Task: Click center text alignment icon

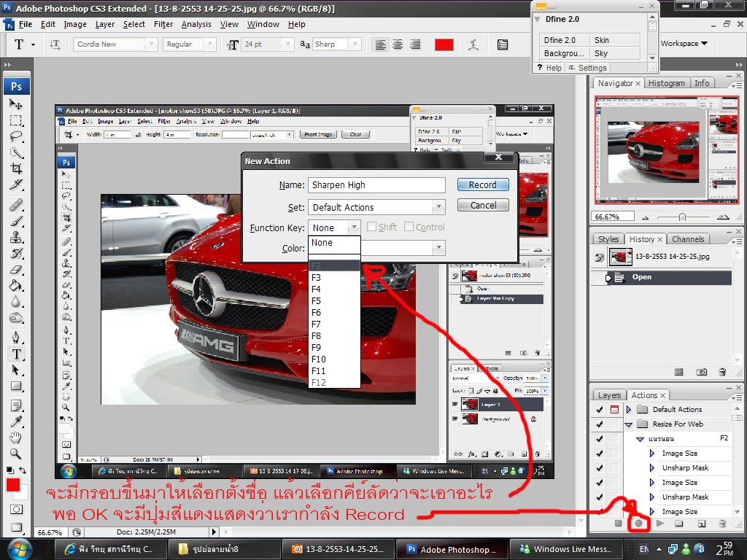Action: tap(398, 44)
